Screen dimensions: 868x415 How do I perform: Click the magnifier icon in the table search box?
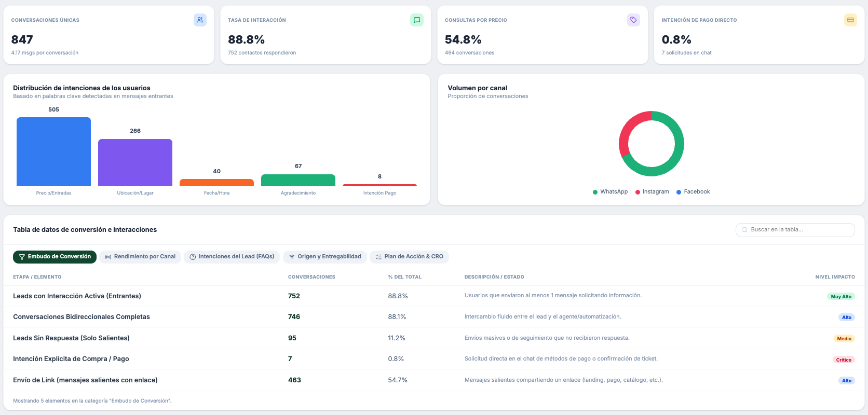(x=745, y=230)
